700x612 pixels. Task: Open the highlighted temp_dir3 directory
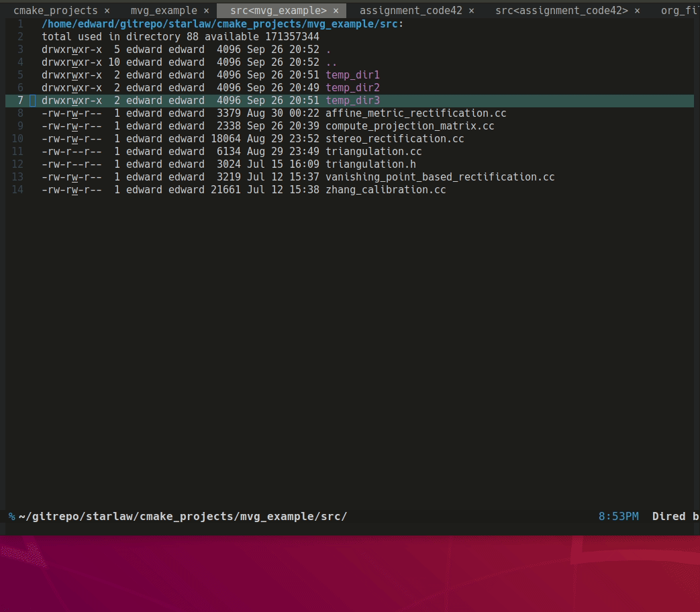(x=352, y=101)
